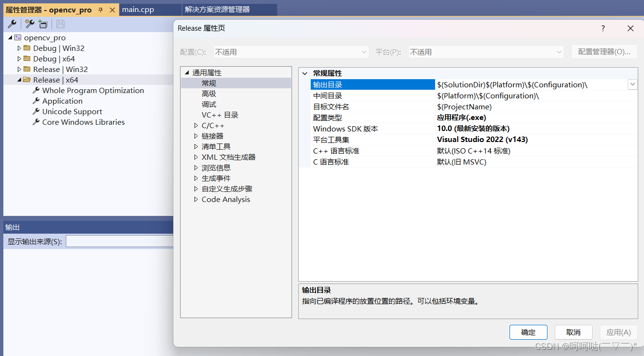Expand the 链接器 node
The width and height of the screenshot is (644, 356).
(195, 136)
